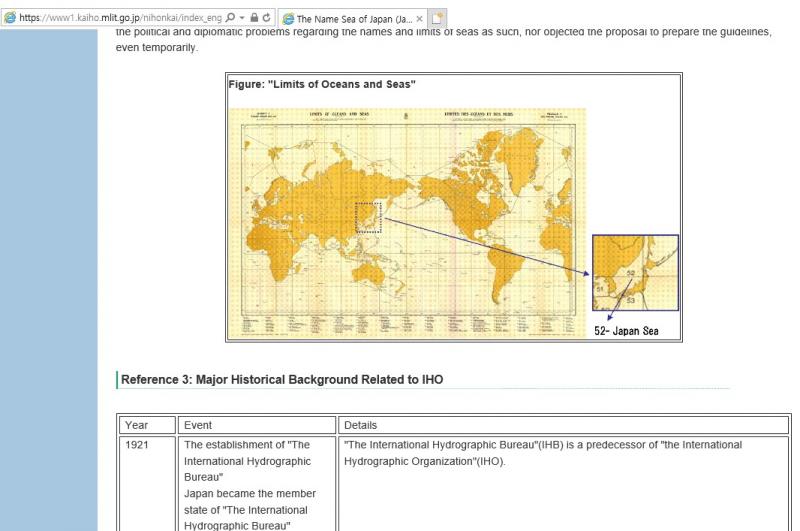Click the 'Reference 3' section heading

tap(283, 380)
